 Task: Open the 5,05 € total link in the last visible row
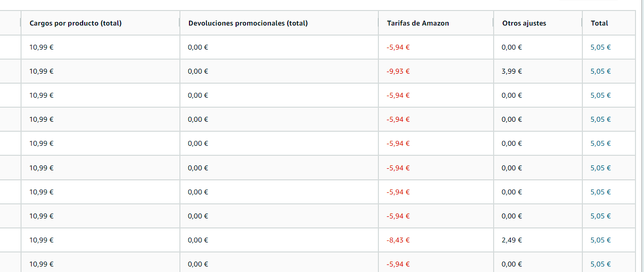(600, 264)
